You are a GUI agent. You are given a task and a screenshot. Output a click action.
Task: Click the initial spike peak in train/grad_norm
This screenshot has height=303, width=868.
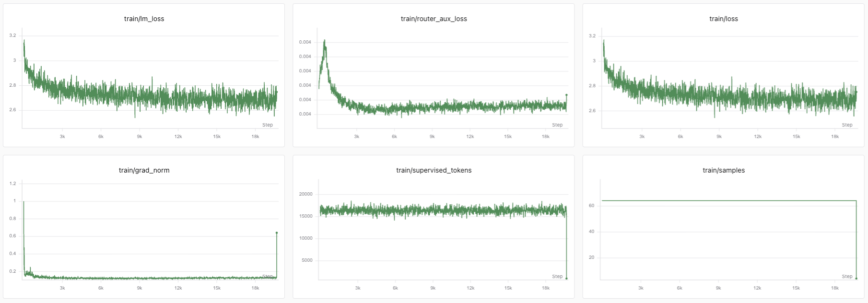23,202
